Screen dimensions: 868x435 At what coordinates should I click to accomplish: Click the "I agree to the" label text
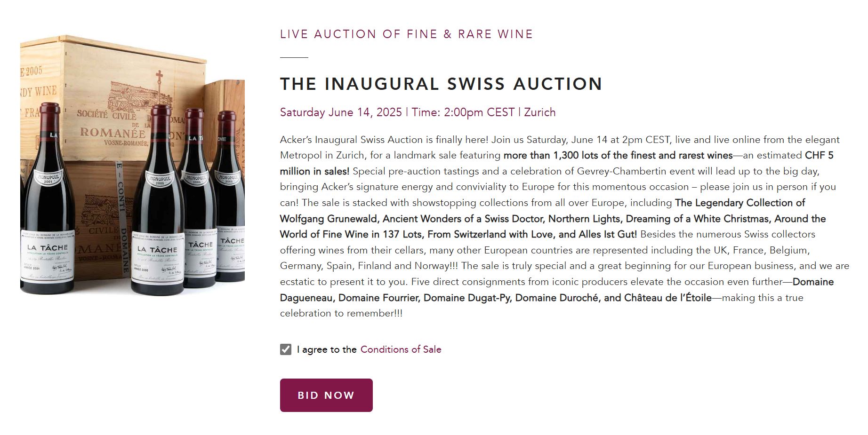pyautogui.click(x=327, y=349)
